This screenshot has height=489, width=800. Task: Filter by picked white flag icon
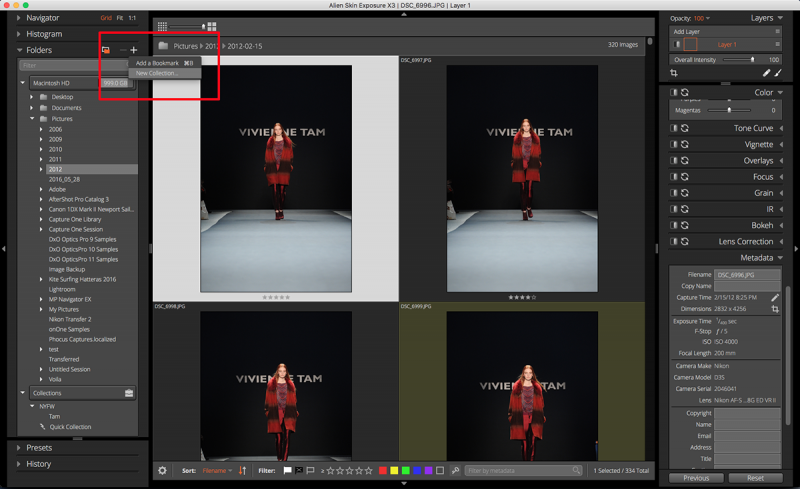288,471
